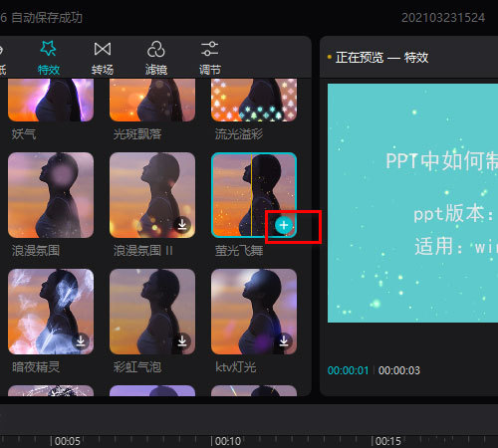The height and width of the screenshot is (448, 498).
Task: Click the sliders icon above 调节
Action: pos(209,49)
